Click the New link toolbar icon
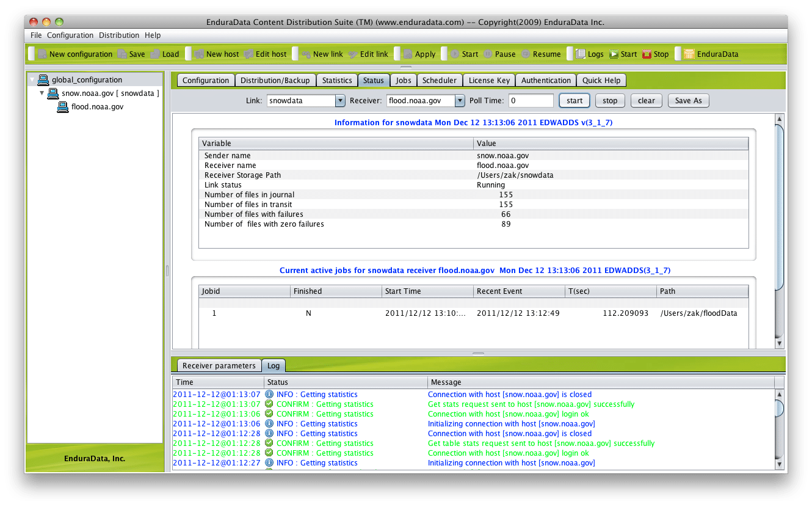This screenshot has width=812, height=507. [x=306, y=54]
